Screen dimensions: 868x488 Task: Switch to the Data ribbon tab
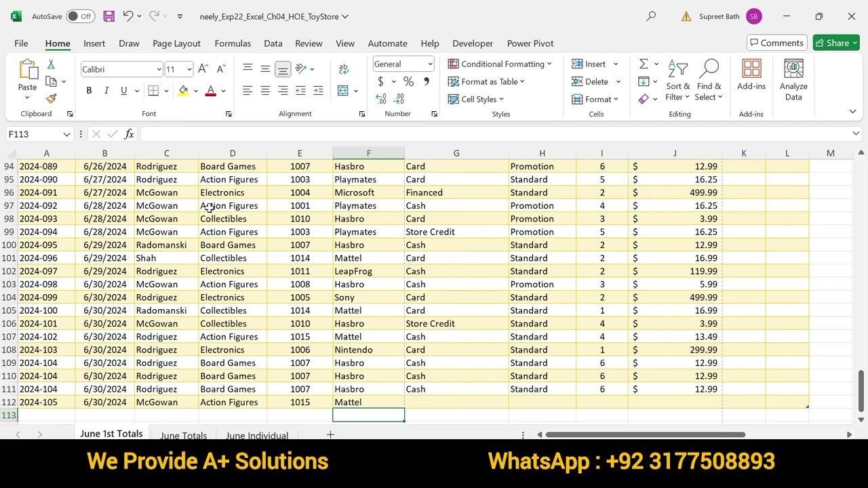click(x=273, y=43)
